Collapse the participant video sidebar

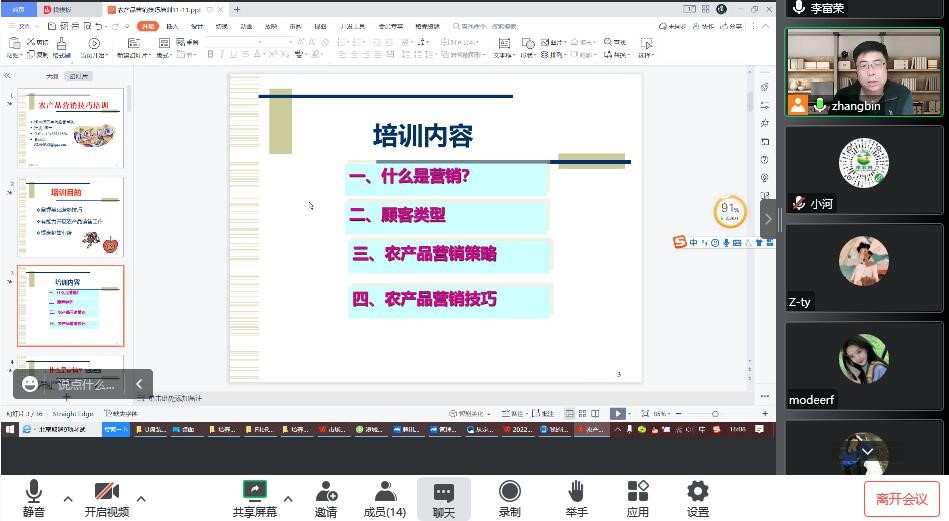tap(768, 219)
